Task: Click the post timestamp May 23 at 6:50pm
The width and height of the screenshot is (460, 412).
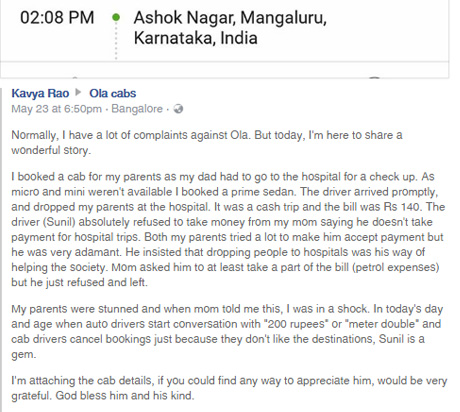Action: [x=56, y=109]
